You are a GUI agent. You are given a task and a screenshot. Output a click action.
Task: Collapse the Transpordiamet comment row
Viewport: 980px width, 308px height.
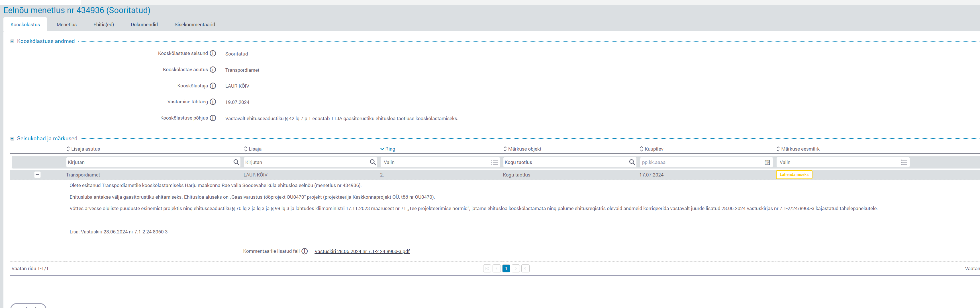coord(37,175)
